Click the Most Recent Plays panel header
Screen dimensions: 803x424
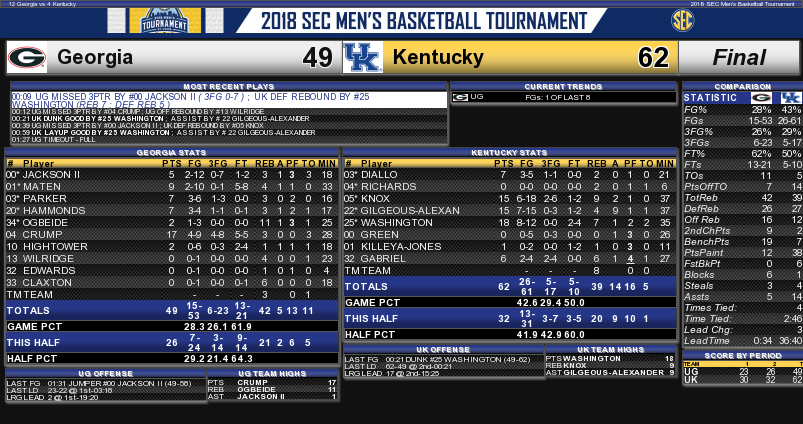click(228, 87)
